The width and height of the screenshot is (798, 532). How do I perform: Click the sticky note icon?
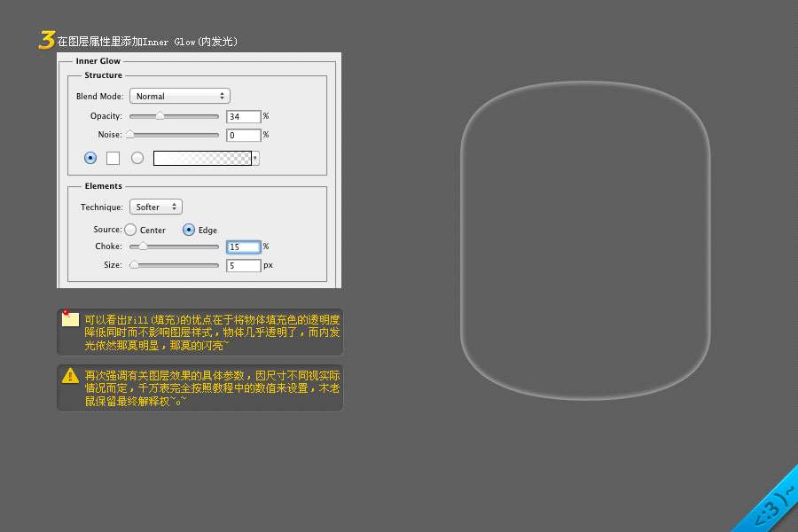[70, 318]
